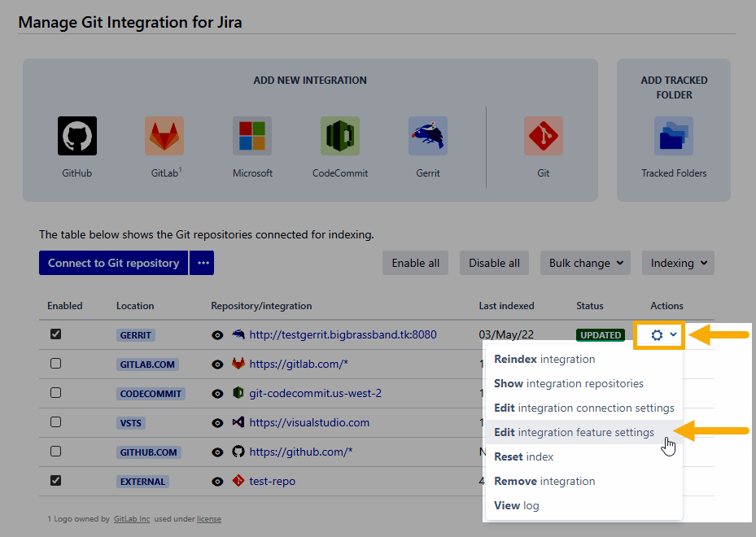Image resolution: width=756 pixels, height=537 pixels.
Task: Click the GITLAB.COM location tag
Action: pyautogui.click(x=147, y=365)
